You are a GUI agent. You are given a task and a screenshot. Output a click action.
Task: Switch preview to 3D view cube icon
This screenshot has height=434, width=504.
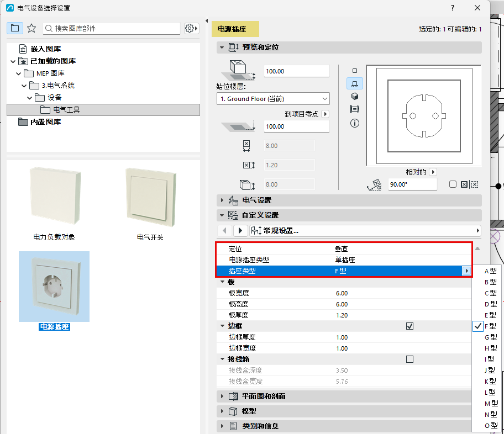tap(355, 97)
